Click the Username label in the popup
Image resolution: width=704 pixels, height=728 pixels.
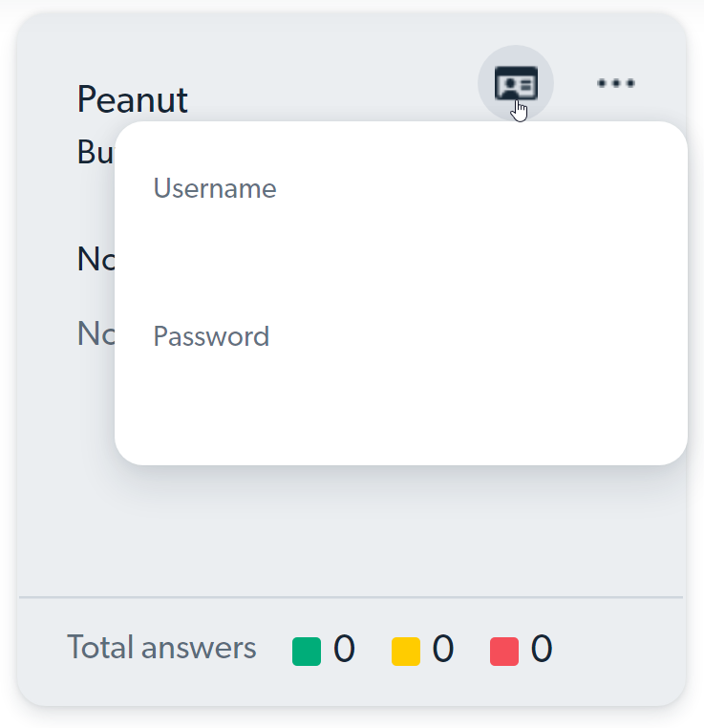215,188
